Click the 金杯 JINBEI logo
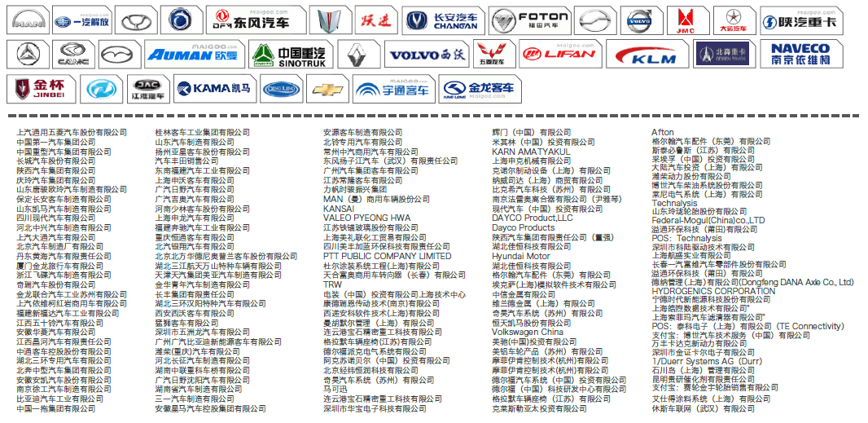The height and width of the screenshot is (423, 868). [x=41, y=90]
